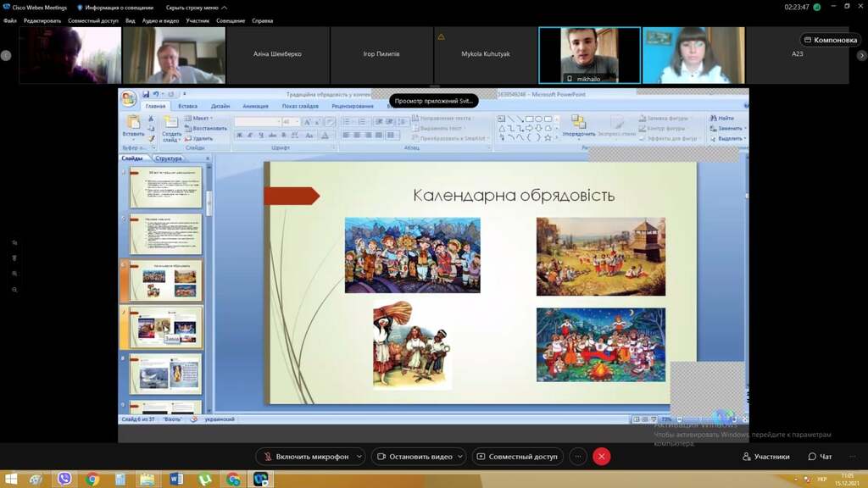Open the Аудио и видео menu
The image size is (868, 488).
click(160, 20)
